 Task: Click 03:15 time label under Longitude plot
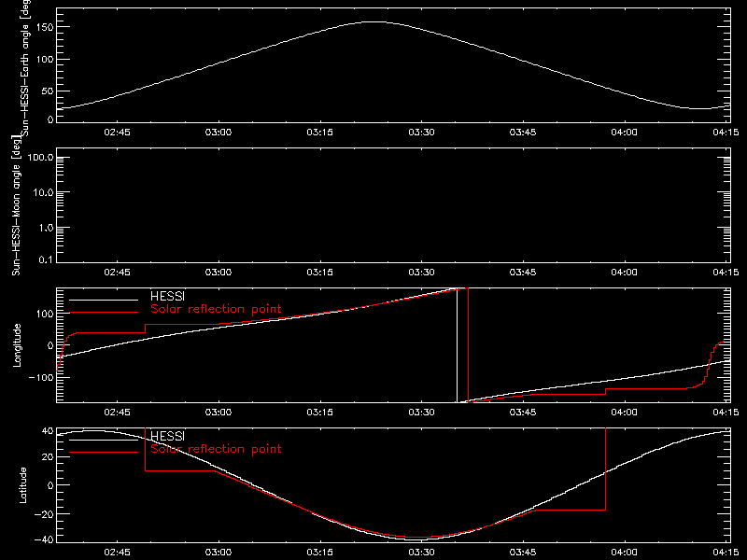tap(319, 413)
